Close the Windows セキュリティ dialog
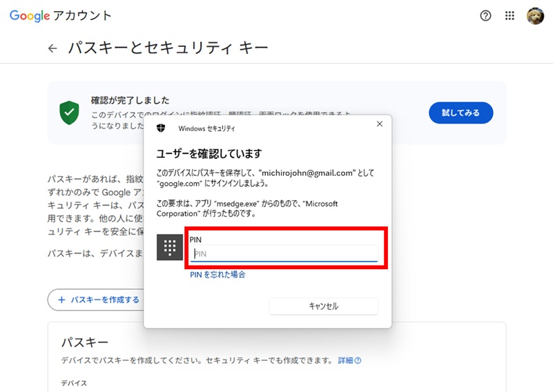The image size is (553, 392). [x=379, y=124]
